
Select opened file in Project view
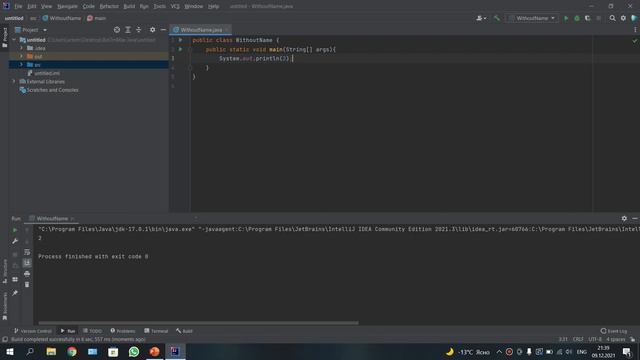click(117, 30)
